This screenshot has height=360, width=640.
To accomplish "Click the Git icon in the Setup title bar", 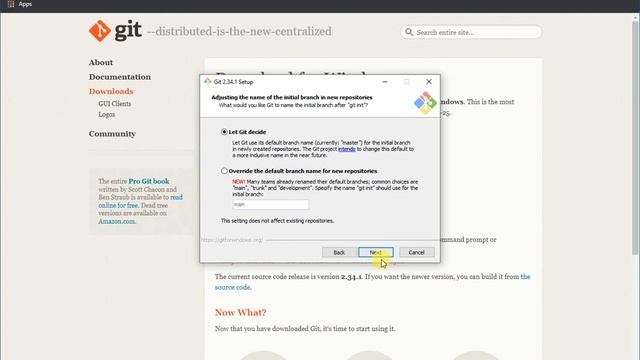I will click(207, 82).
